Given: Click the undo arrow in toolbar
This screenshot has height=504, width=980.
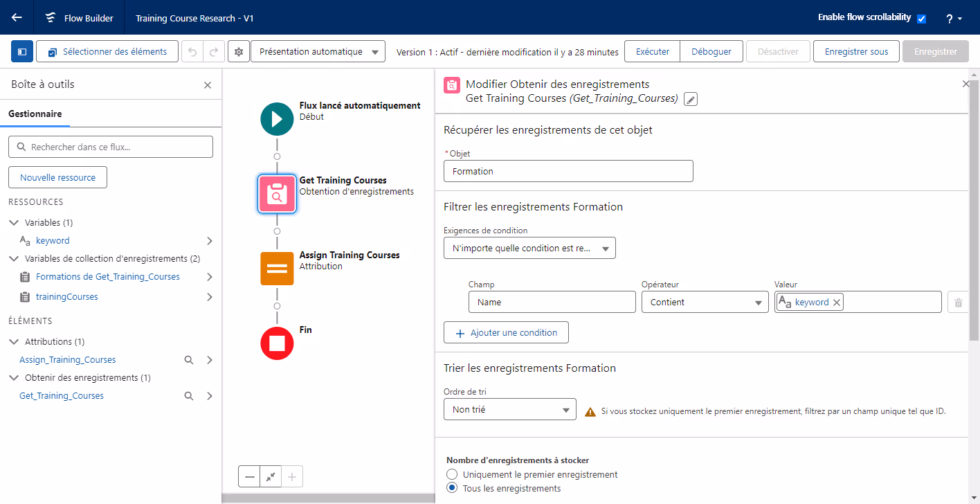Looking at the screenshot, I should tap(192, 51).
